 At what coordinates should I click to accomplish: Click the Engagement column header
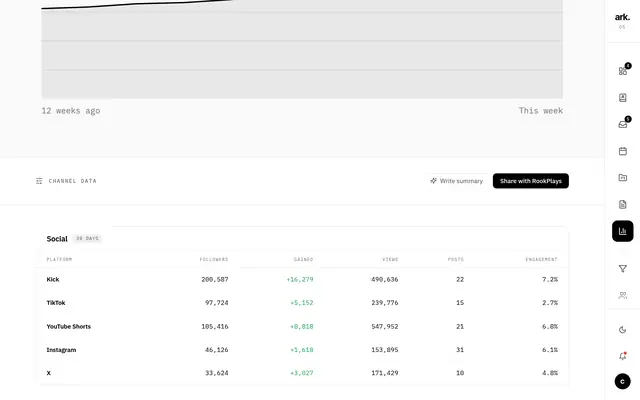click(541, 260)
